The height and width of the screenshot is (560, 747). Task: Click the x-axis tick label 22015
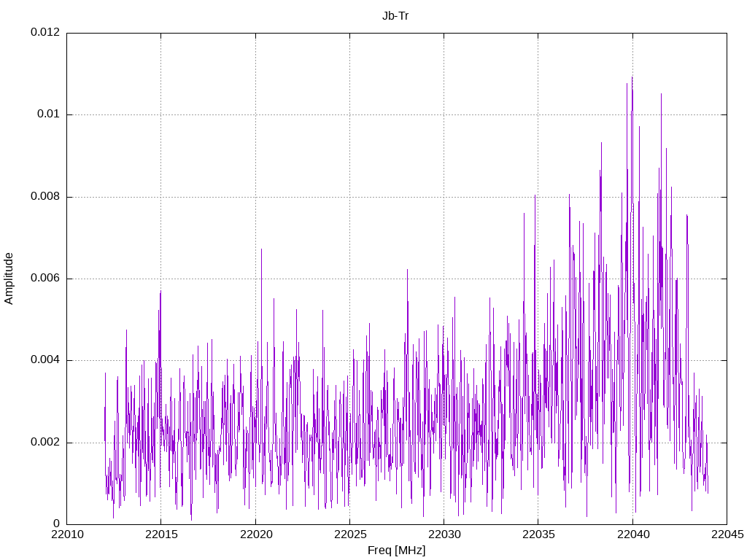(161, 534)
